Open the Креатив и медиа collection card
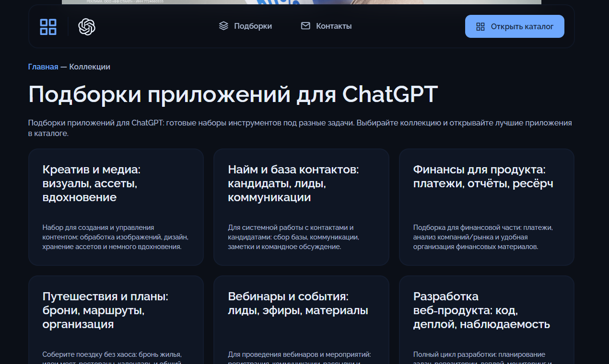The width and height of the screenshot is (609, 364). [116, 207]
